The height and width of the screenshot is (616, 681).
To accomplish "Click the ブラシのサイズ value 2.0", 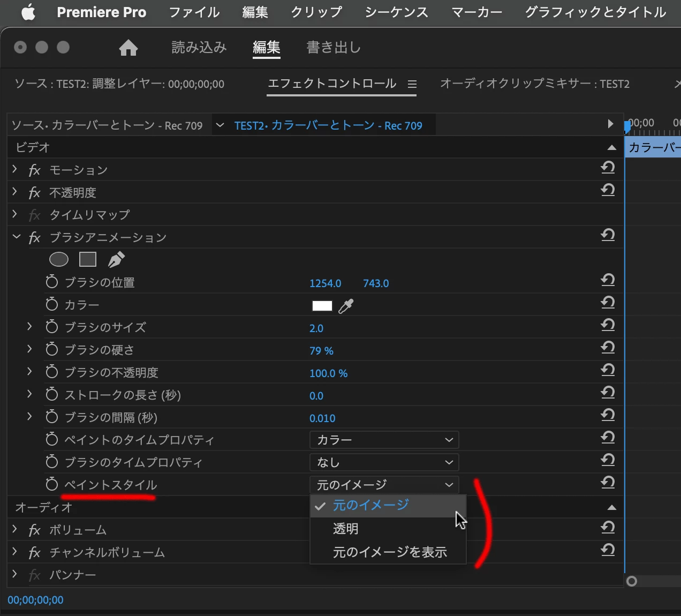I will tap(316, 328).
